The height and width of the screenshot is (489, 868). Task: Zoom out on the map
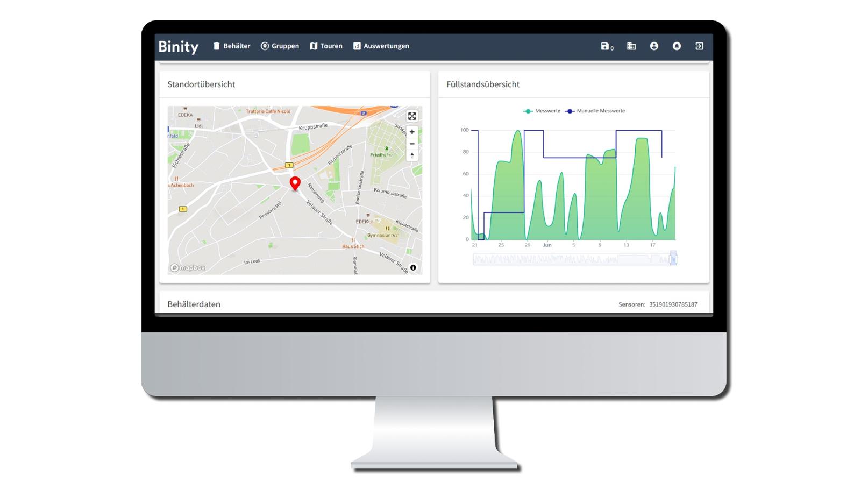click(412, 144)
